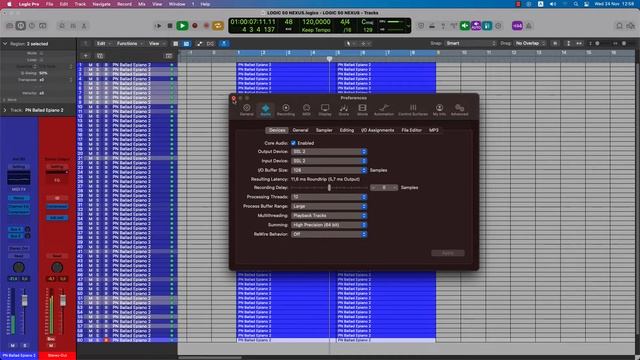Open My Info preferences pane
This screenshot has height=360, width=640.
(439, 110)
